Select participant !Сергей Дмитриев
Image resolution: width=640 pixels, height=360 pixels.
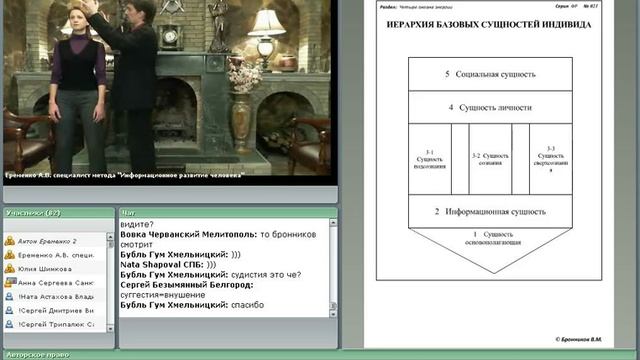(55, 311)
